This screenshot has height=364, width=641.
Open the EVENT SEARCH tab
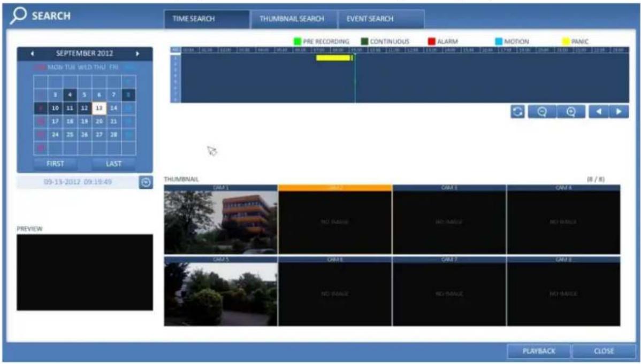(381, 19)
